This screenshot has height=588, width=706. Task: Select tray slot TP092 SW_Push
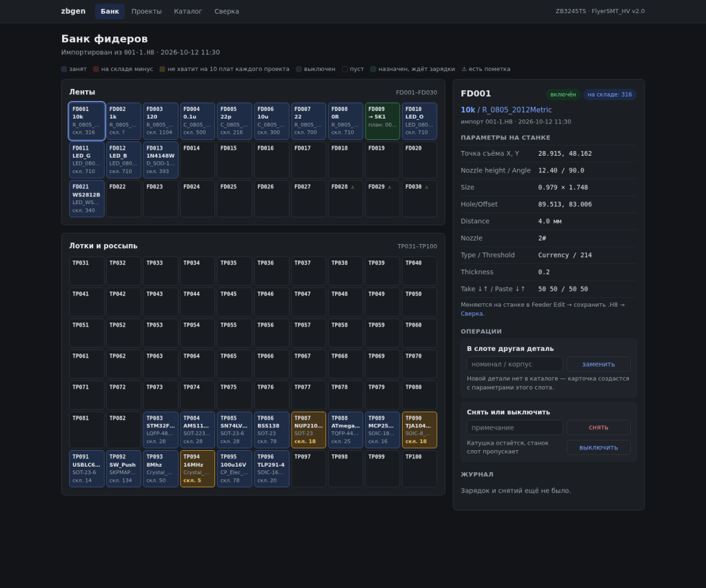tap(124, 469)
